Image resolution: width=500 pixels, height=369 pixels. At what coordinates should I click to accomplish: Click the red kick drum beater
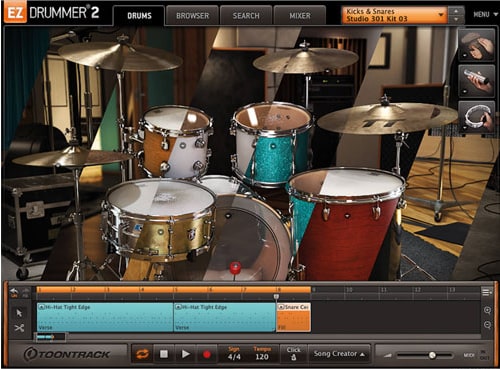click(235, 268)
